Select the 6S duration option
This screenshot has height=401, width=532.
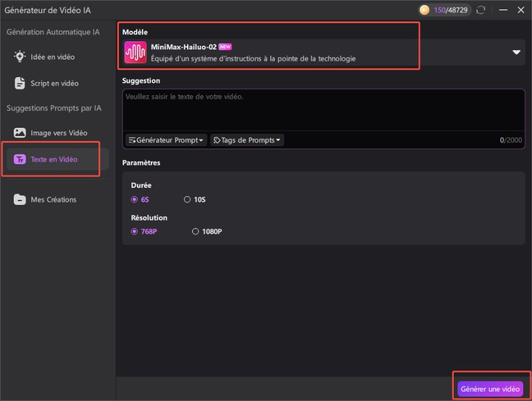(x=139, y=199)
